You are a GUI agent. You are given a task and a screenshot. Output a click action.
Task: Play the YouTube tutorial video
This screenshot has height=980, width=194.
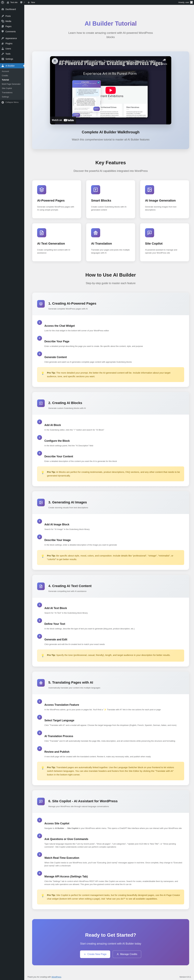(x=110, y=90)
